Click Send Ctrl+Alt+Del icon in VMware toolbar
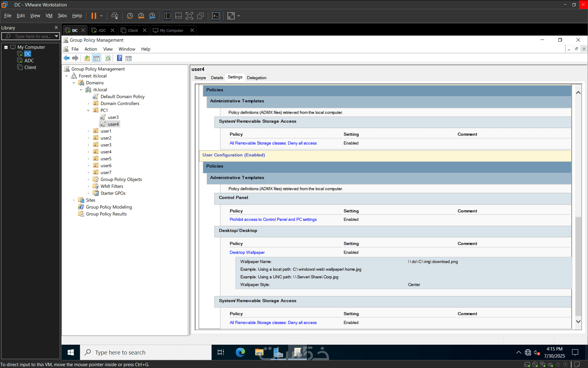588x368 pixels. (x=115, y=16)
